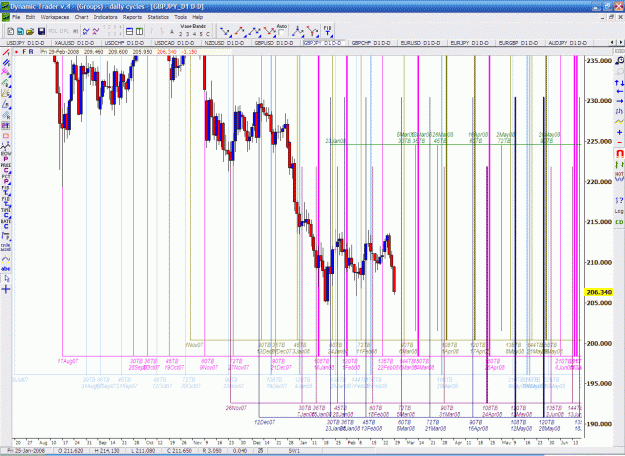Switch to the GBPCHF D1D-D chart tab
Viewport: 625px width, 456px height.
pyautogui.click(x=371, y=43)
